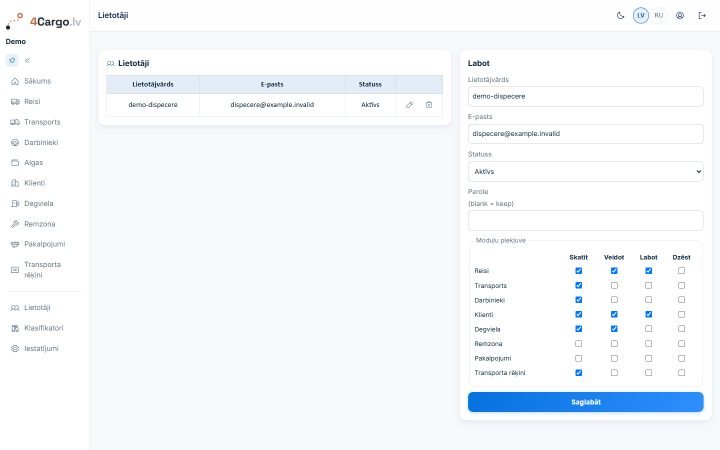This screenshot has width=720, height=450.
Task: Open Iestatījumi link in sidebar
Action: (41, 349)
